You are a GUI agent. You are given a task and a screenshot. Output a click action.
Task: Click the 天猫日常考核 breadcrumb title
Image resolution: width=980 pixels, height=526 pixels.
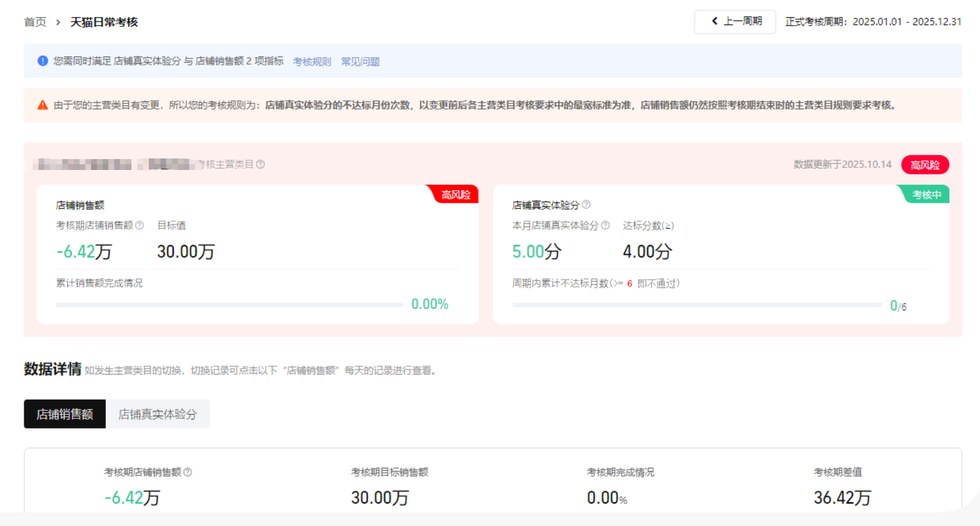coord(104,22)
